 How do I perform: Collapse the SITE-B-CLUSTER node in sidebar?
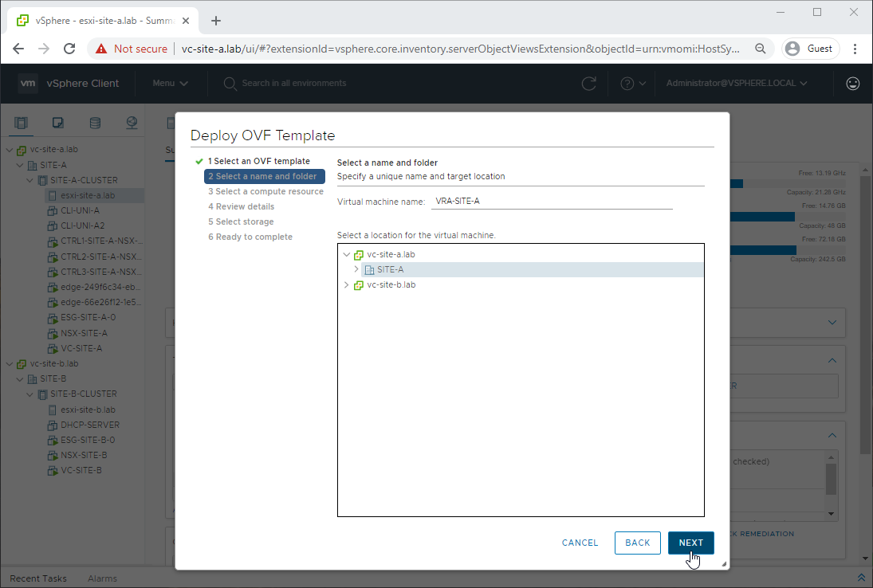[30, 394]
